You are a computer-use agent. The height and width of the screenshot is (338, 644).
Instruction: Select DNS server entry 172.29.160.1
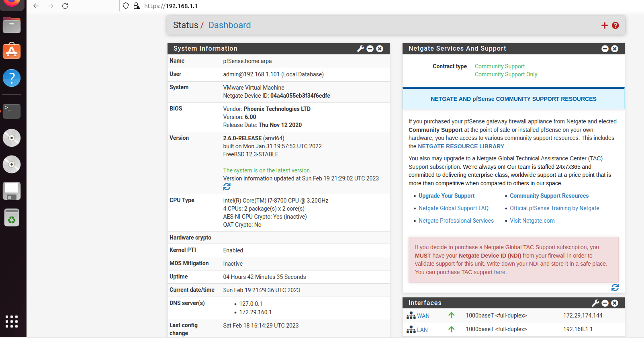coord(256,312)
